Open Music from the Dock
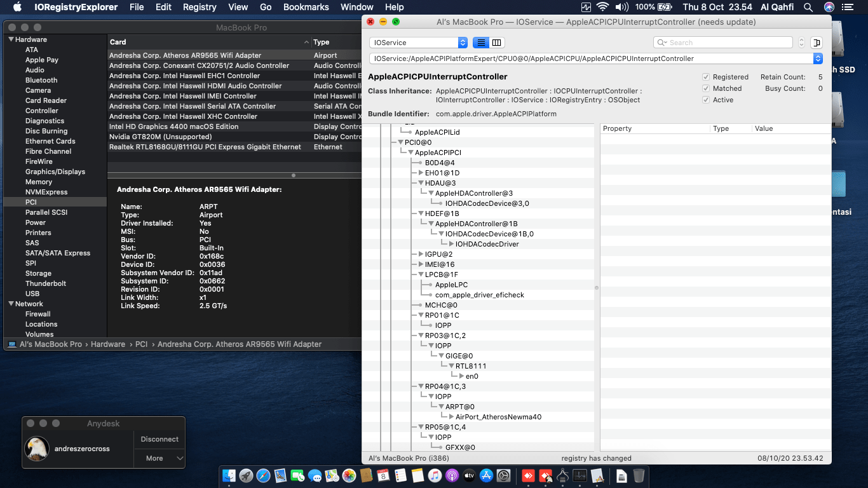Viewport: 868px width, 488px height. click(435, 475)
